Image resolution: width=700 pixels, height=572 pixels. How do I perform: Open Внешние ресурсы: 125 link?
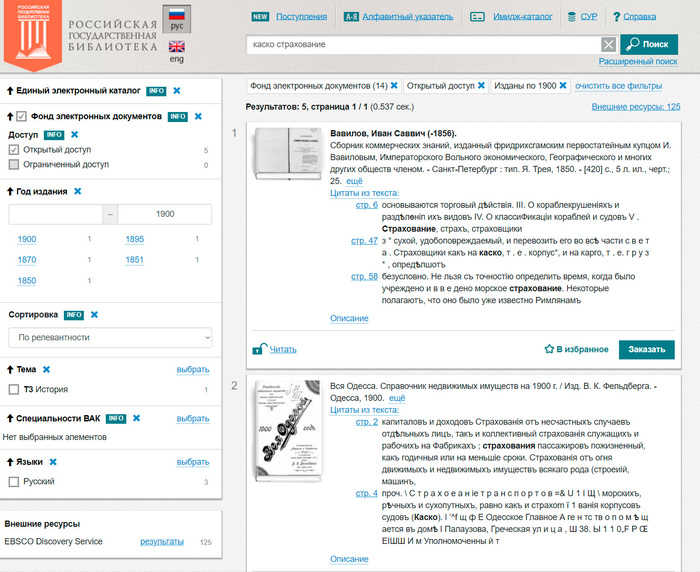tap(636, 107)
